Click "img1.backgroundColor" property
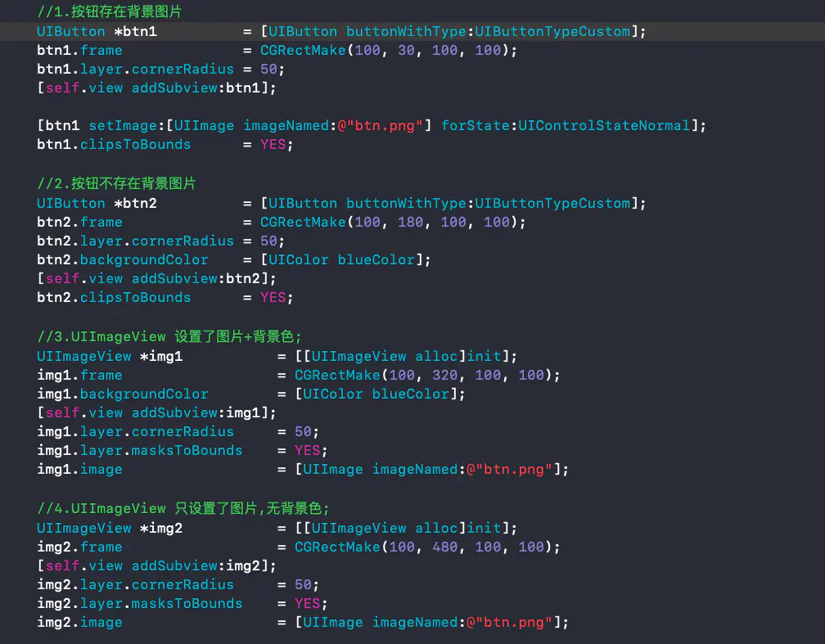Screen dimensions: 825x644 click(123, 394)
